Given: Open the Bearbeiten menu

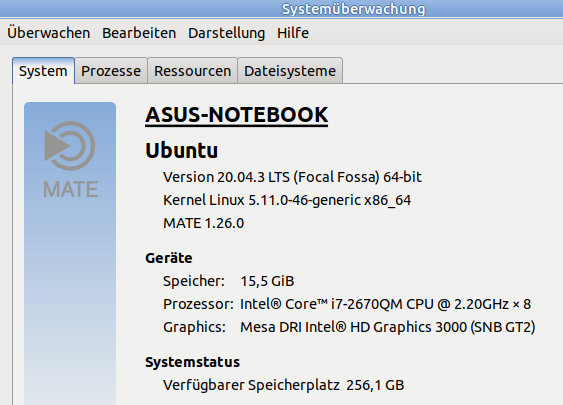Looking at the screenshot, I should point(139,33).
